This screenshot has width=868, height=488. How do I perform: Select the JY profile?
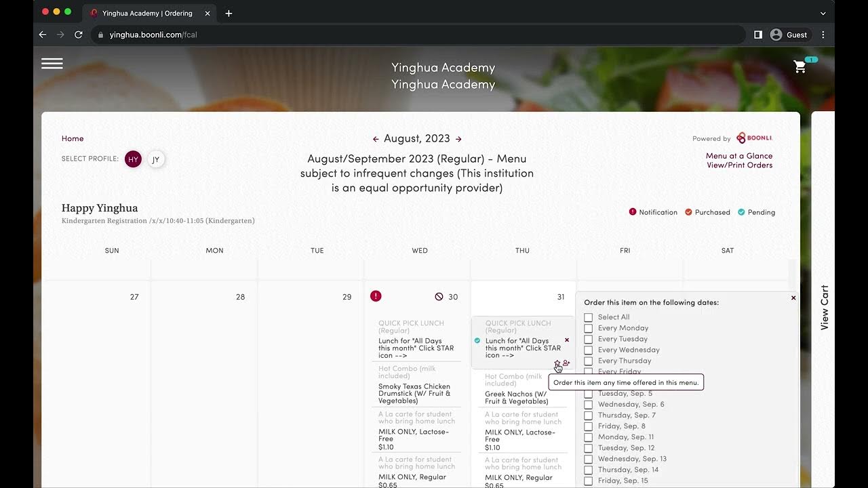click(156, 159)
